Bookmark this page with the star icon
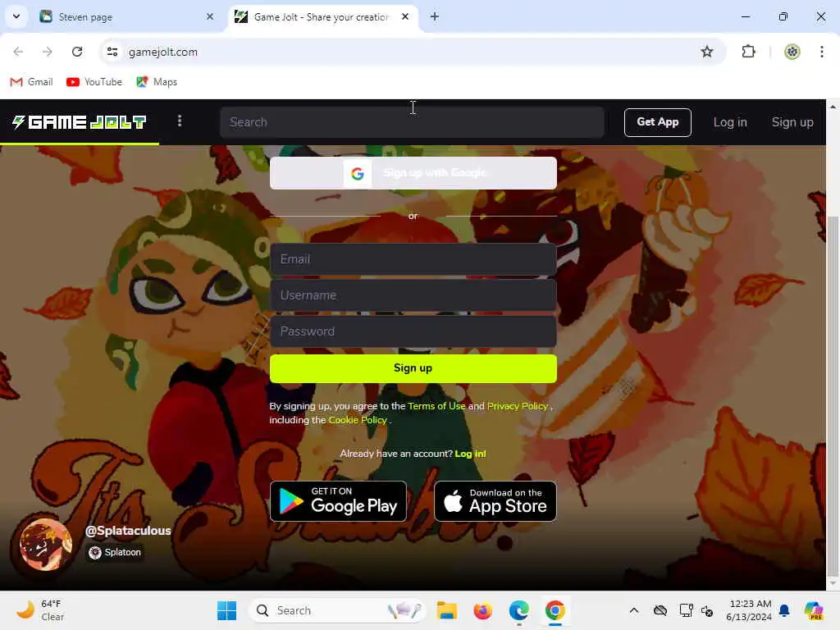This screenshot has width=840, height=630. click(706, 52)
